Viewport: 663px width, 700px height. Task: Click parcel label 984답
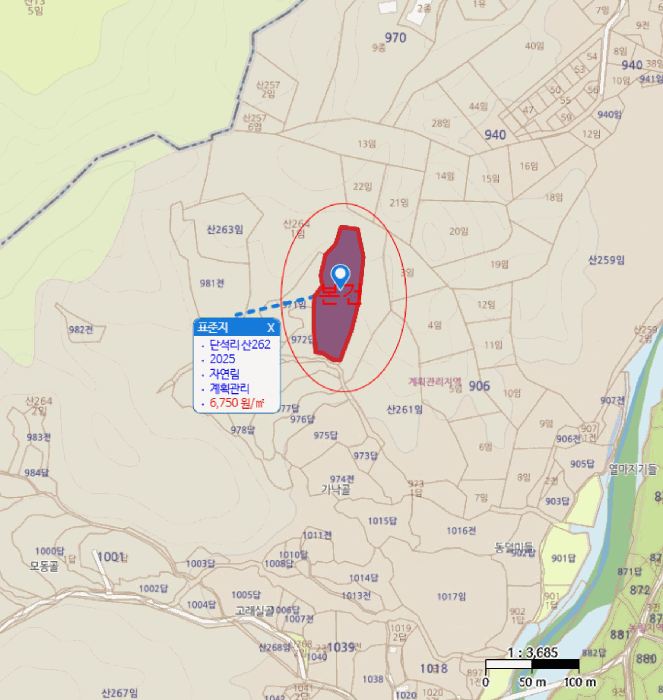click(37, 473)
